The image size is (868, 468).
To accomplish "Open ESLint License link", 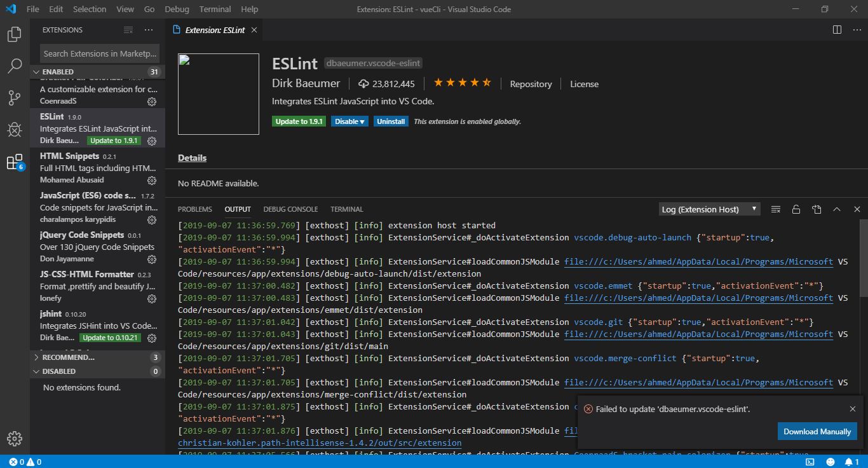I will tap(584, 84).
